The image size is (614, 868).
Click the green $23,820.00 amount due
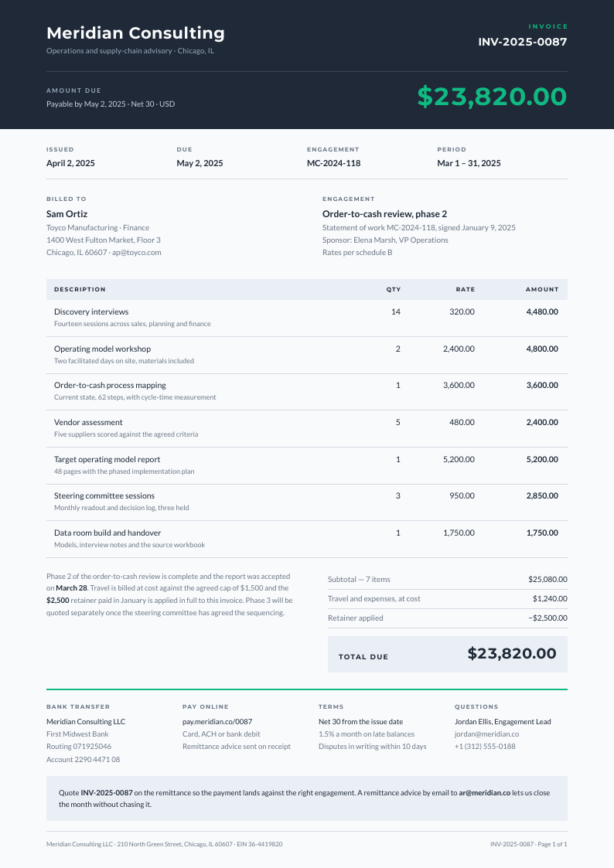tap(492, 97)
